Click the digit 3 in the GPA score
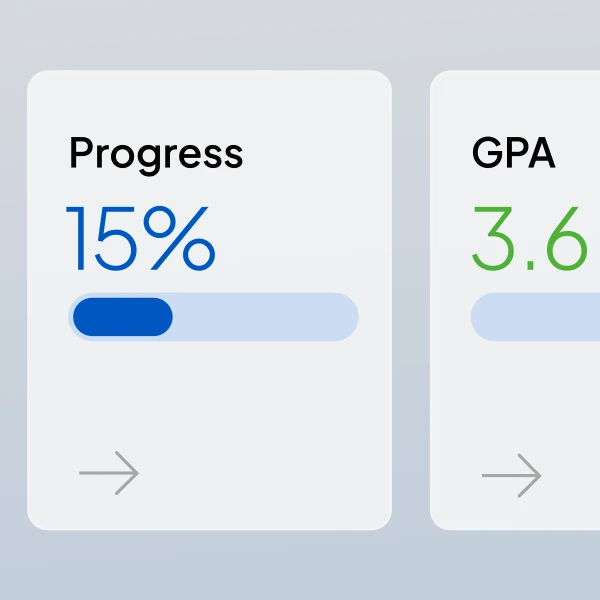 [x=492, y=238]
